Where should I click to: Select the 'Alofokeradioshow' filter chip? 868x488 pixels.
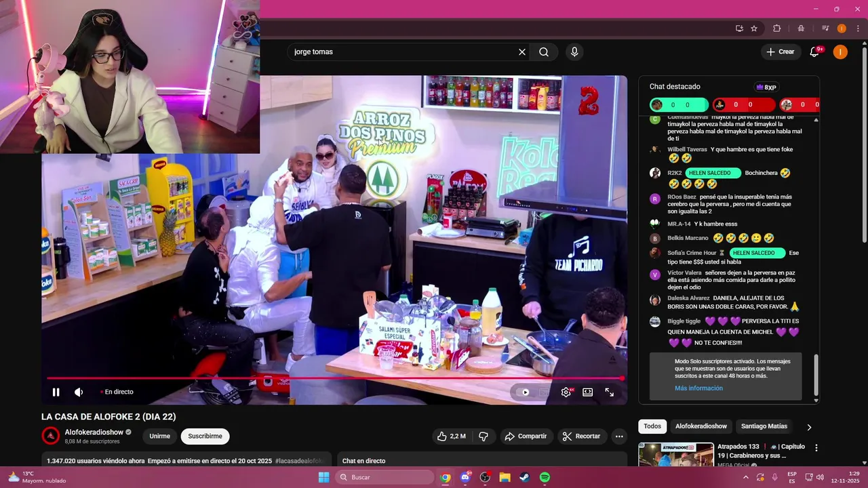(701, 426)
